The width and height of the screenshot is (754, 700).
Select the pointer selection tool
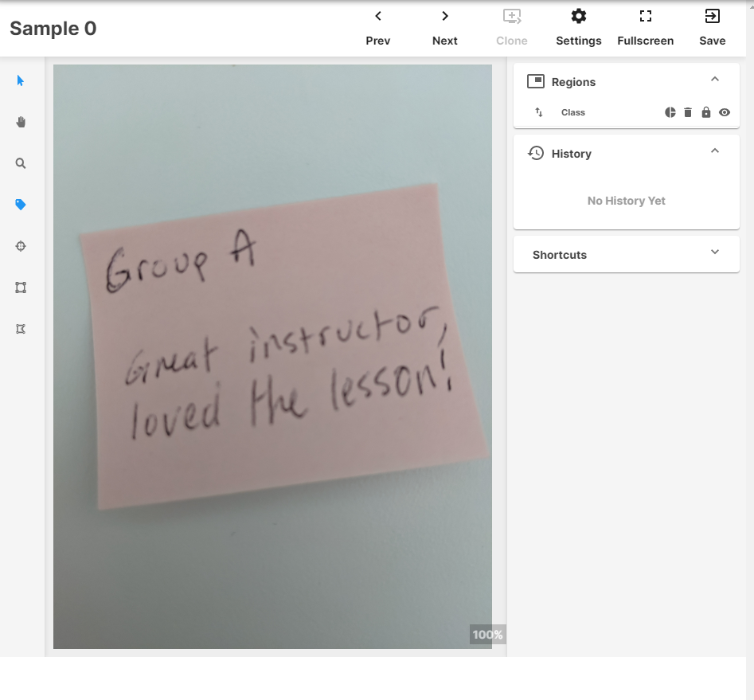click(20, 80)
